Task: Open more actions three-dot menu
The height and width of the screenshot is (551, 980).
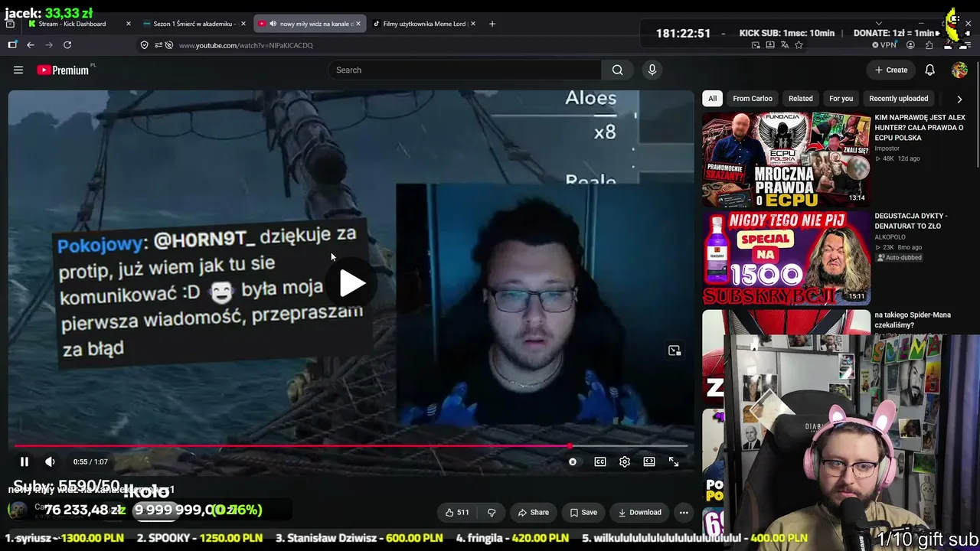Action: point(684,513)
